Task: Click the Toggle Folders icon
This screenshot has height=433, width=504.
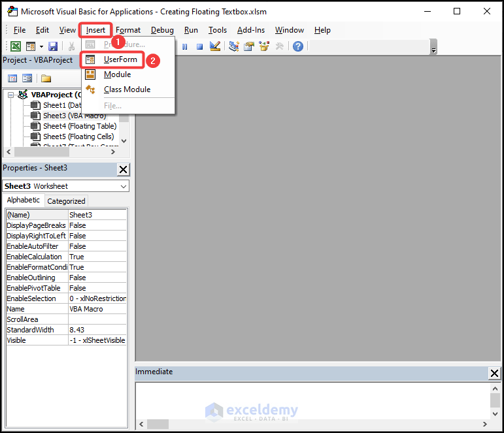Action: (46, 78)
